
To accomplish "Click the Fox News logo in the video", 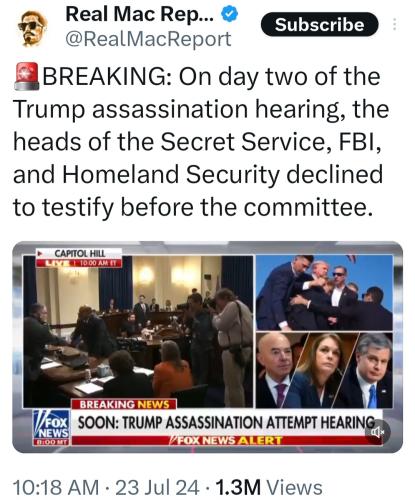I will [51, 428].
